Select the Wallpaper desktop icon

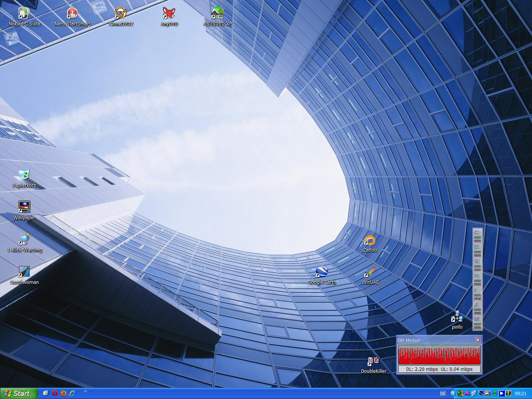(x=24, y=207)
